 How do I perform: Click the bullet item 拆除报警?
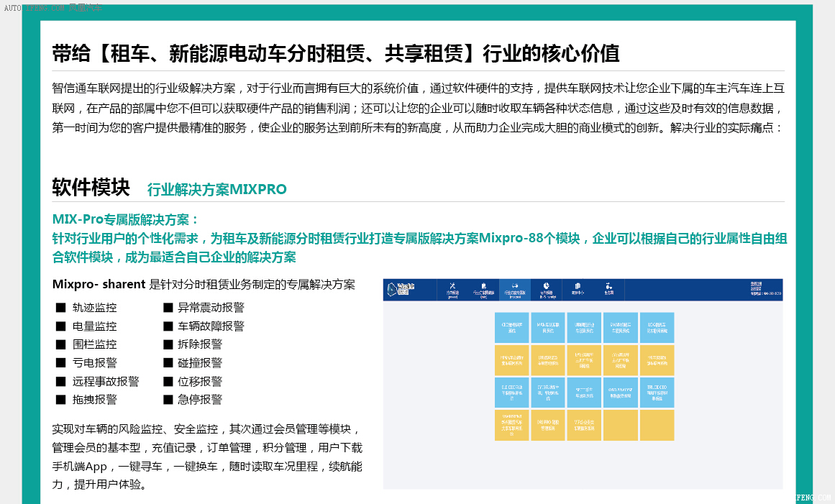pos(200,344)
